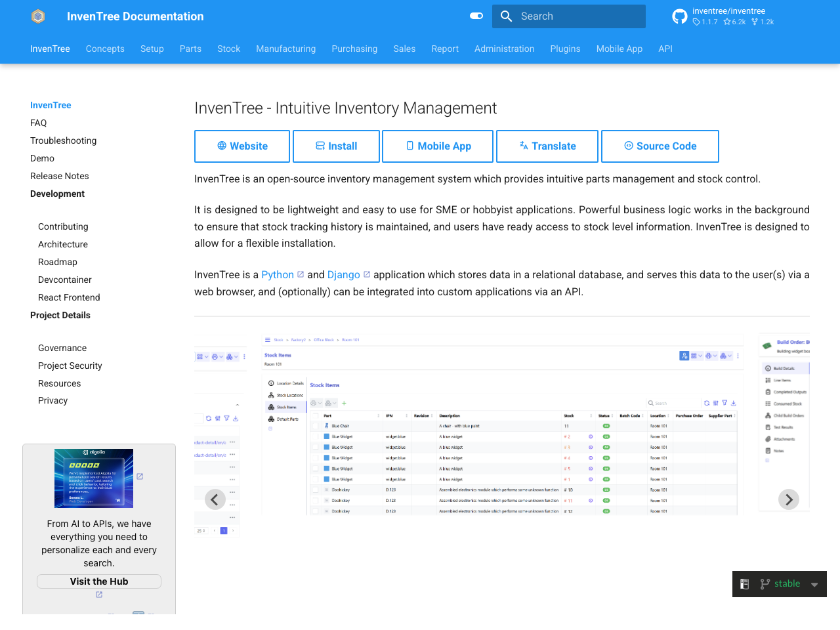Click the git branch icon next to stable
The width and height of the screenshot is (840, 630).
[765, 583]
